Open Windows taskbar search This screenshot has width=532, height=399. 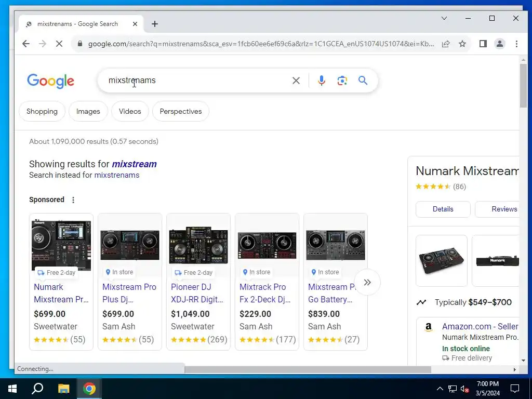tap(37, 389)
